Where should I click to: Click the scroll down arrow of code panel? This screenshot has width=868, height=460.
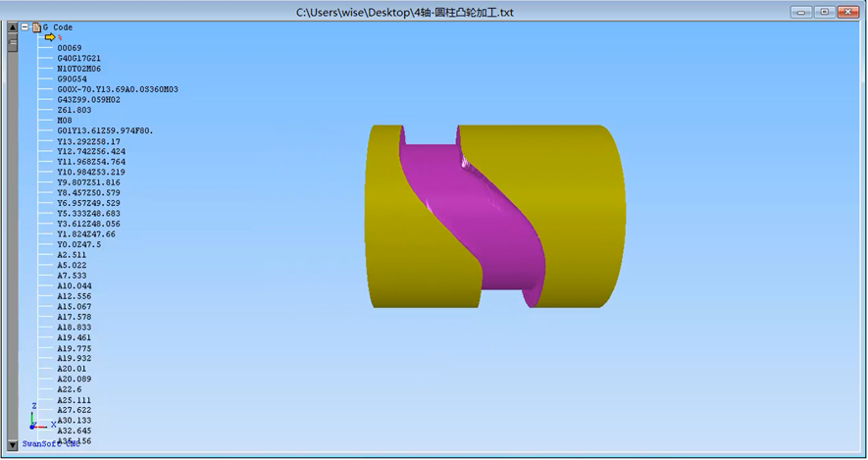(12, 442)
